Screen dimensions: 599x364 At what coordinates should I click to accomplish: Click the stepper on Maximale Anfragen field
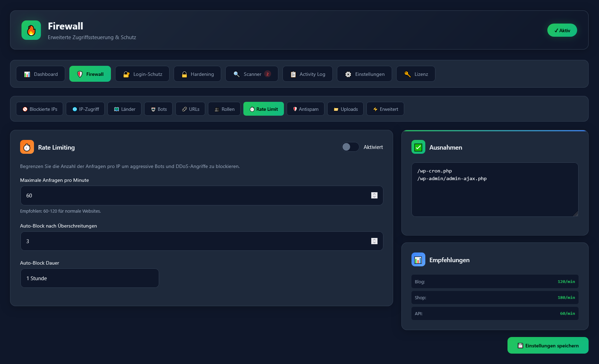tap(374, 195)
